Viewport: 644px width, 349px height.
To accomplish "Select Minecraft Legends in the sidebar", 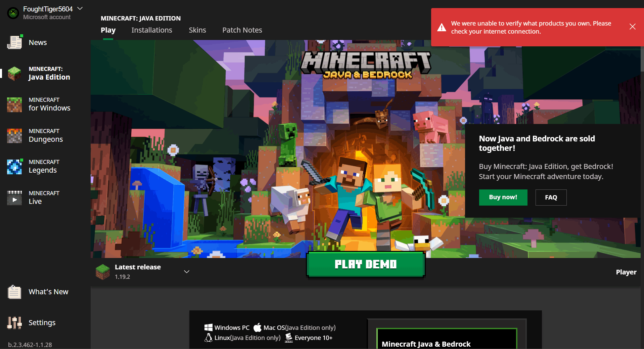I will 45,167.
